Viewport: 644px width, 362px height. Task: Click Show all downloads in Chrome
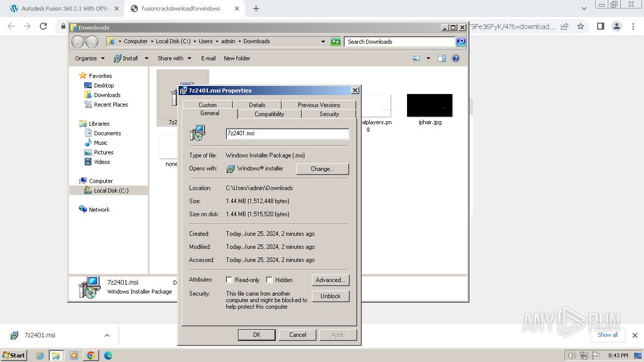pos(608,335)
